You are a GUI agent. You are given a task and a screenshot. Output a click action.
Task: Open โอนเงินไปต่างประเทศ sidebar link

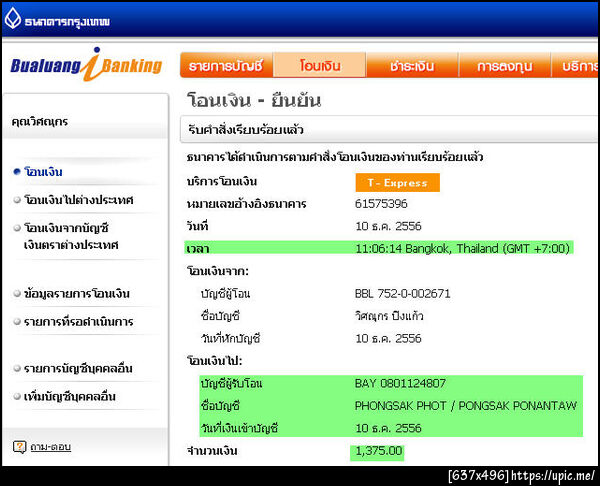[78, 200]
